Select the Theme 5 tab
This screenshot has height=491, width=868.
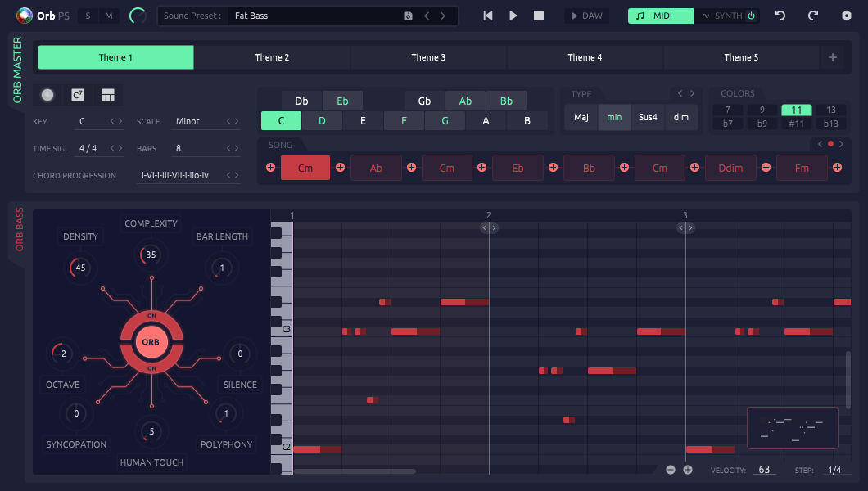741,57
